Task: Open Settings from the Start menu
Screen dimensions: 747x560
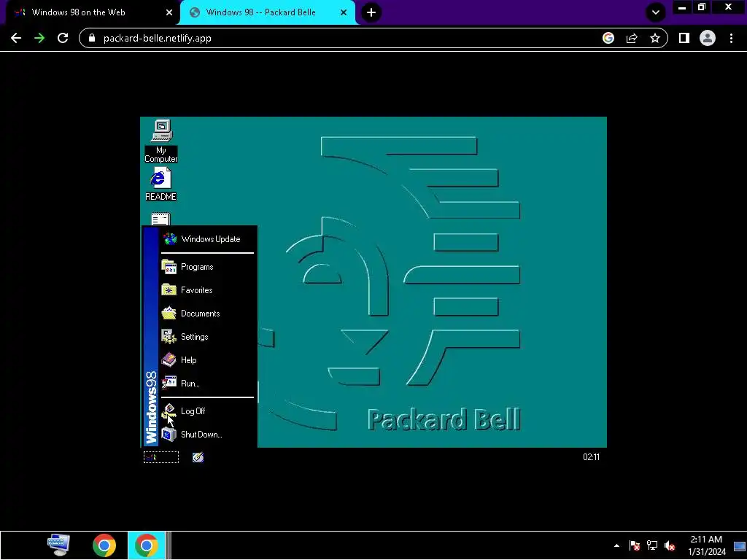Action: [x=208, y=337]
